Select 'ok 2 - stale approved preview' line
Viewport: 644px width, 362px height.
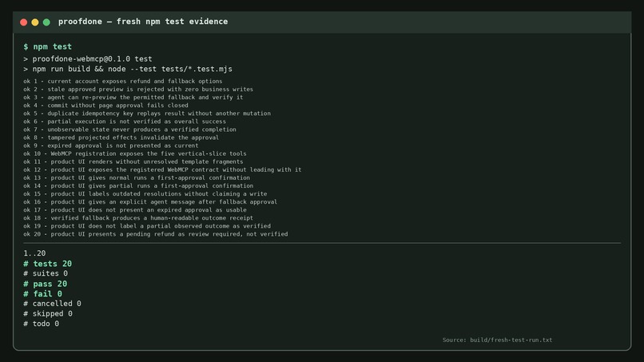(138, 90)
